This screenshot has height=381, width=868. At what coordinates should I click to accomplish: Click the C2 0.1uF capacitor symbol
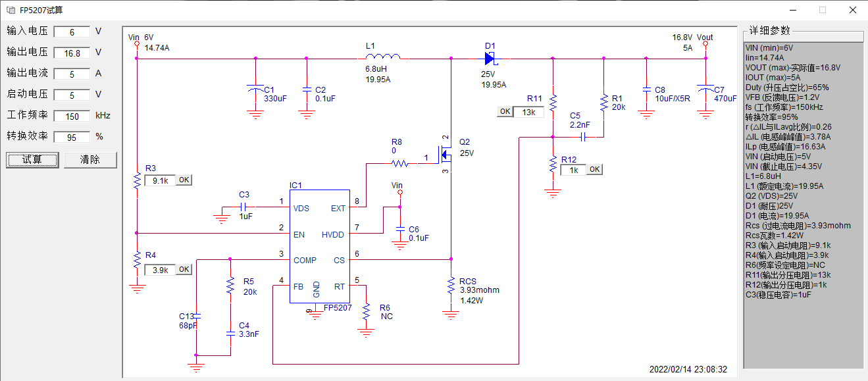306,89
